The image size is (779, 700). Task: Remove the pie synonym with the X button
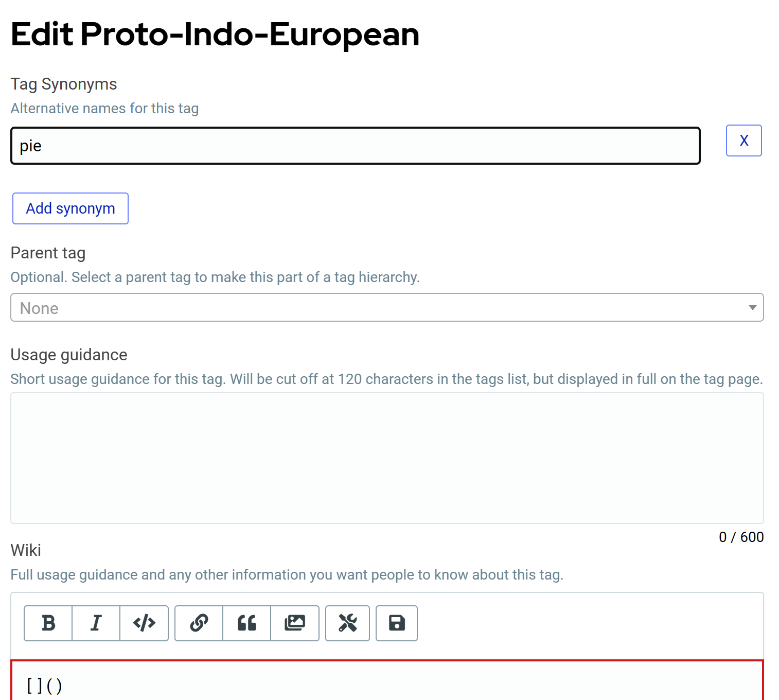pos(743,140)
